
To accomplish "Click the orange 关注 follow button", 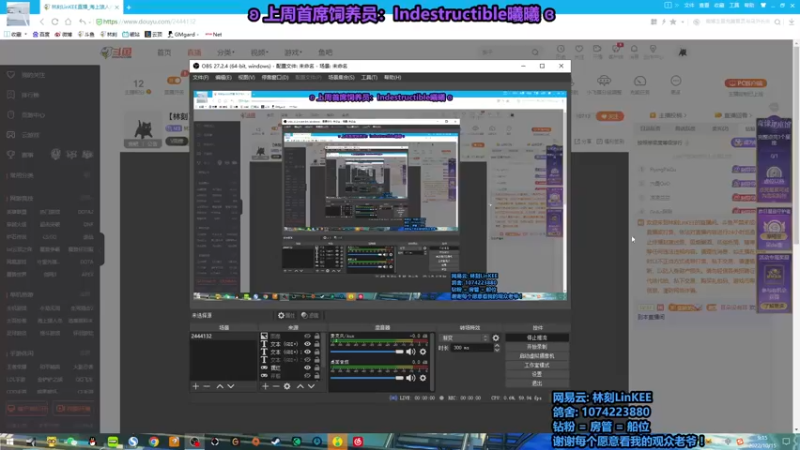I will click(610, 117).
